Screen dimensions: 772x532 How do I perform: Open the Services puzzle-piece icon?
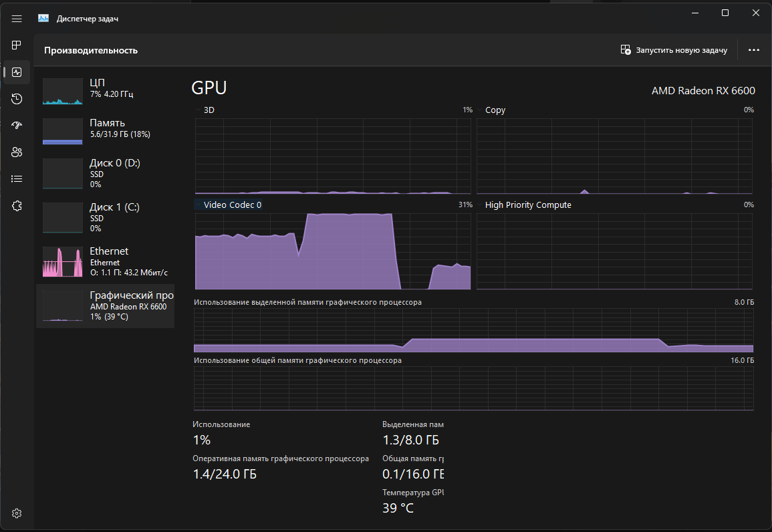pos(17,205)
